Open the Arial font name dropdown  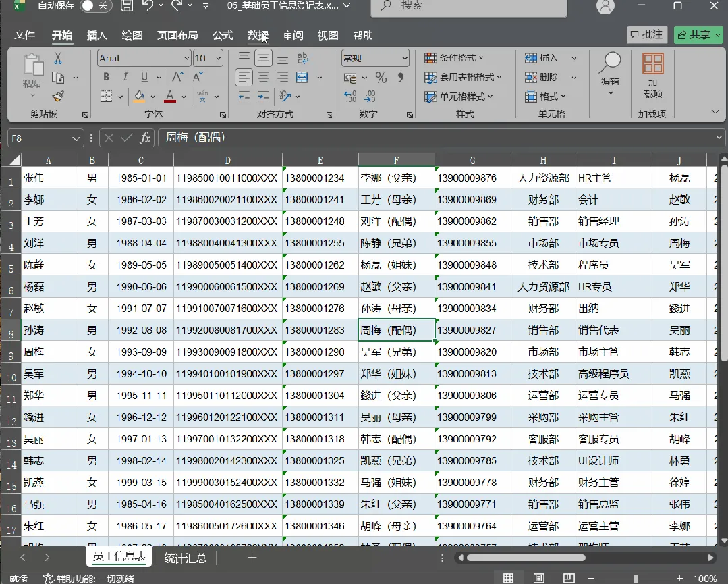point(186,59)
